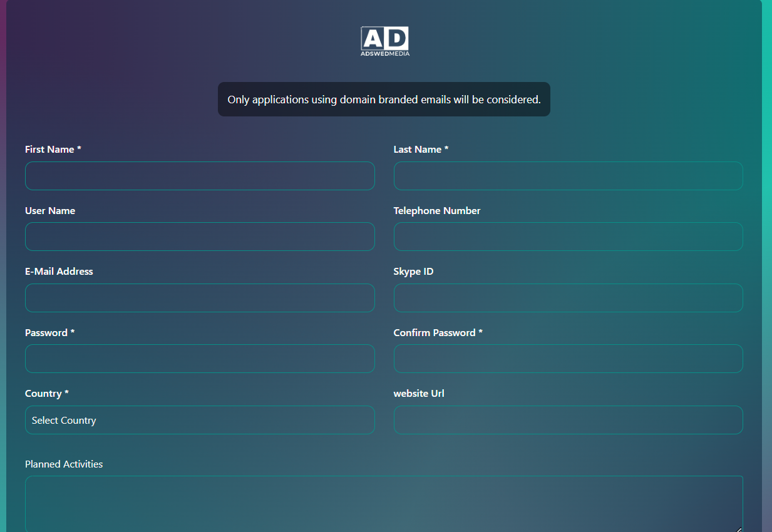This screenshot has height=532, width=772.
Task: Focus the website Url input
Action: [568, 420]
